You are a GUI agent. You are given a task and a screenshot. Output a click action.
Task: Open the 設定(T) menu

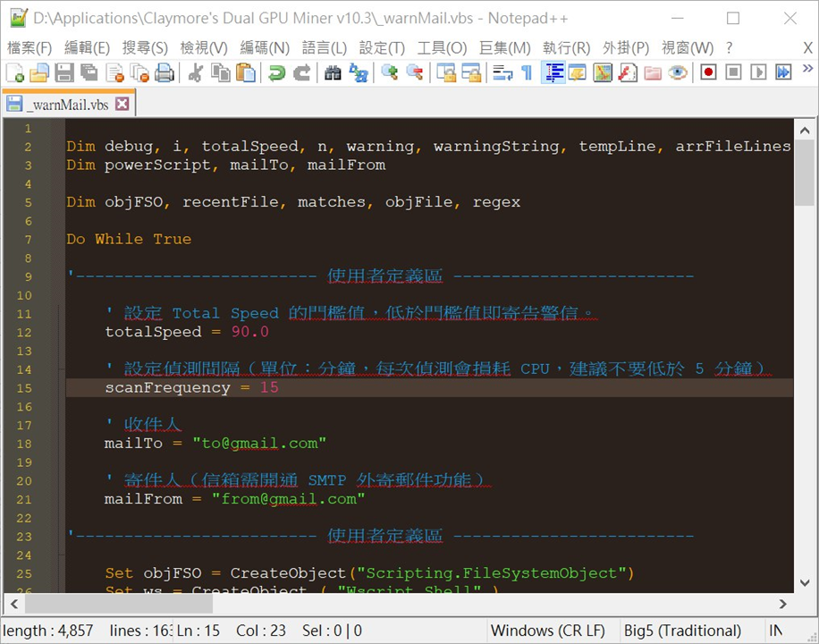click(382, 48)
